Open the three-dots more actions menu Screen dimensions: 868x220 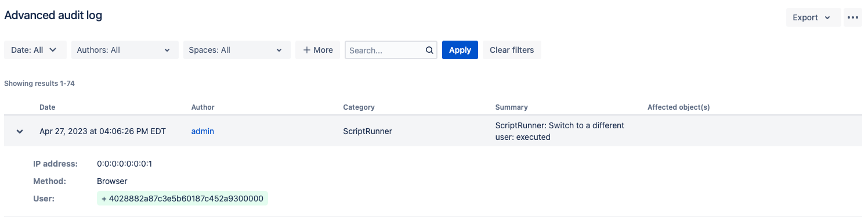(852, 17)
